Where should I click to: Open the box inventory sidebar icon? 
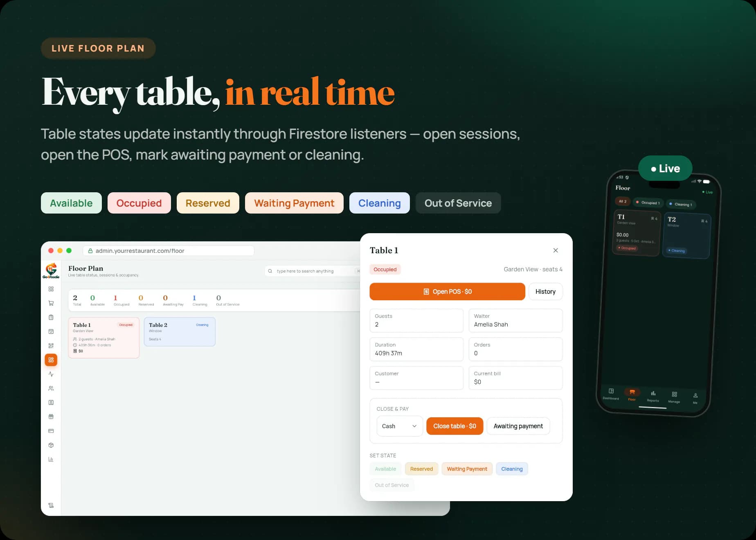51,445
